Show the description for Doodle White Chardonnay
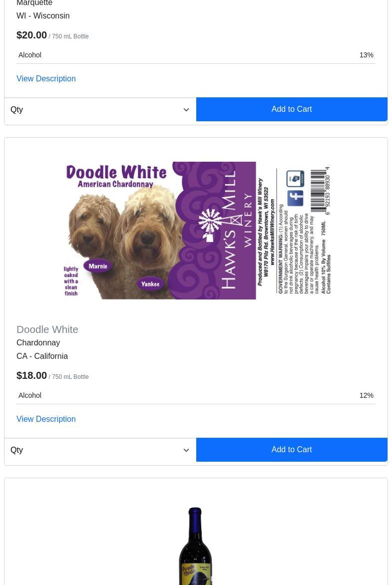The height and width of the screenshot is (585, 392). pyautogui.click(x=46, y=419)
